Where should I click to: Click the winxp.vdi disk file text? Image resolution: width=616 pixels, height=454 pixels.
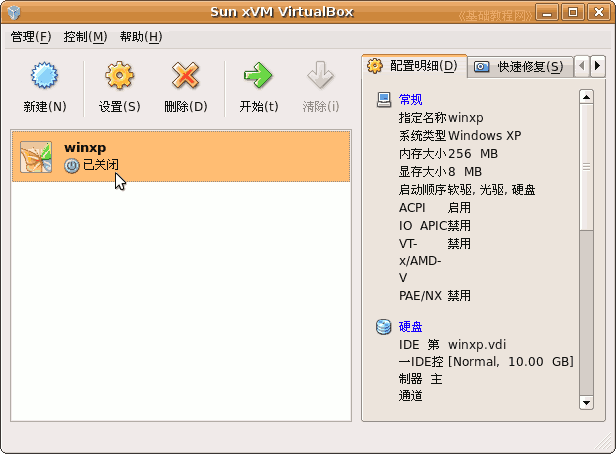point(477,345)
